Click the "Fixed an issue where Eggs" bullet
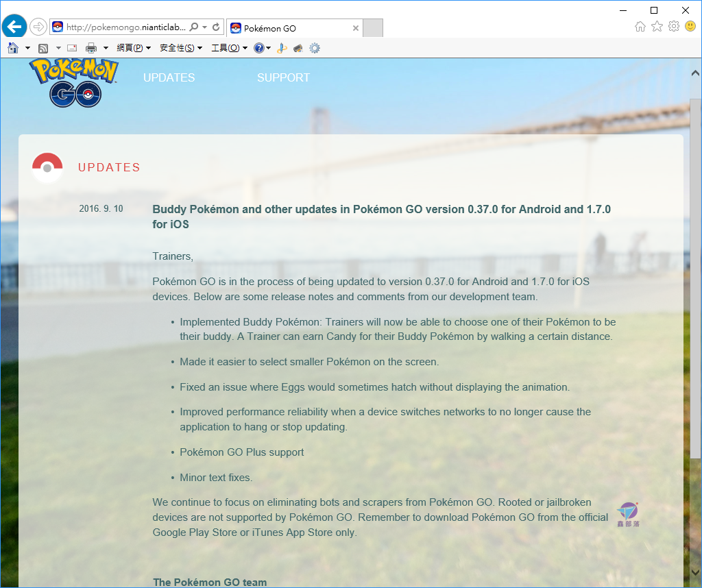The width and height of the screenshot is (702, 588). click(375, 387)
